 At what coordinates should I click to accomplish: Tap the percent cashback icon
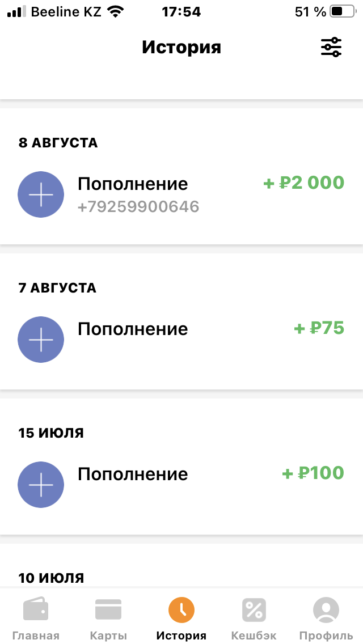(x=254, y=610)
